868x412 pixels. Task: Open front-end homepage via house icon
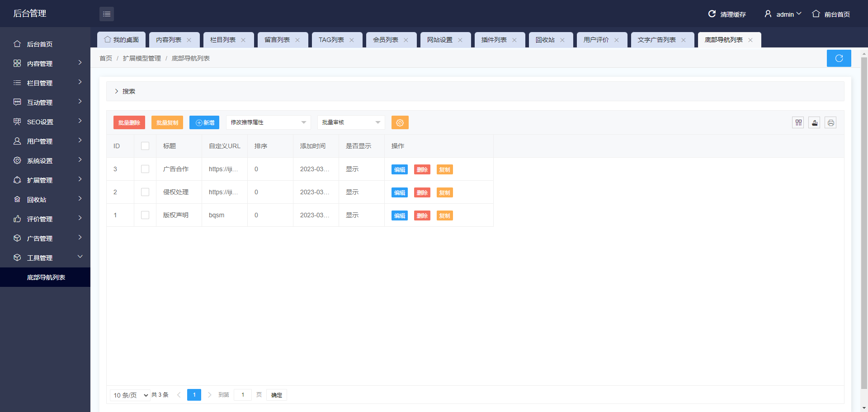[x=816, y=14]
